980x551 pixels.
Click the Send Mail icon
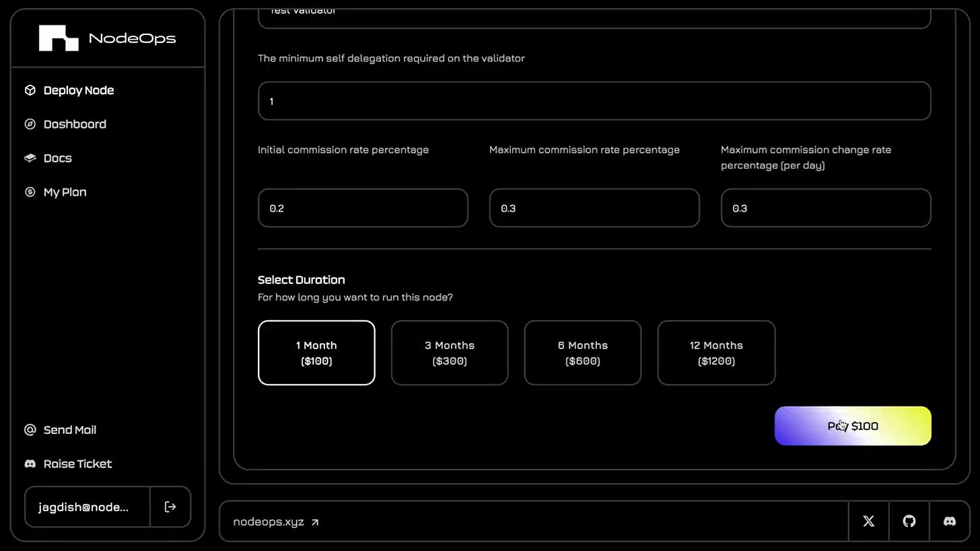(30, 429)
